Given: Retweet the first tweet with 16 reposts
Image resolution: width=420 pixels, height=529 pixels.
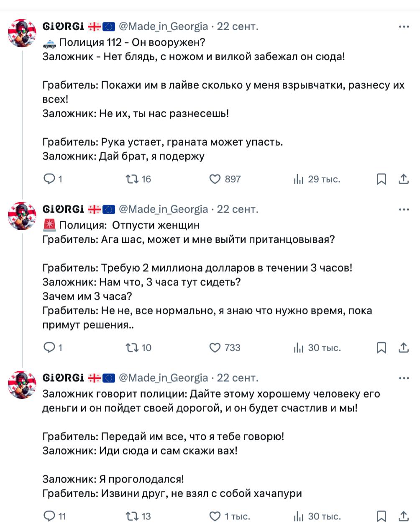Looking at the screenshot, I should pos(138,179).
